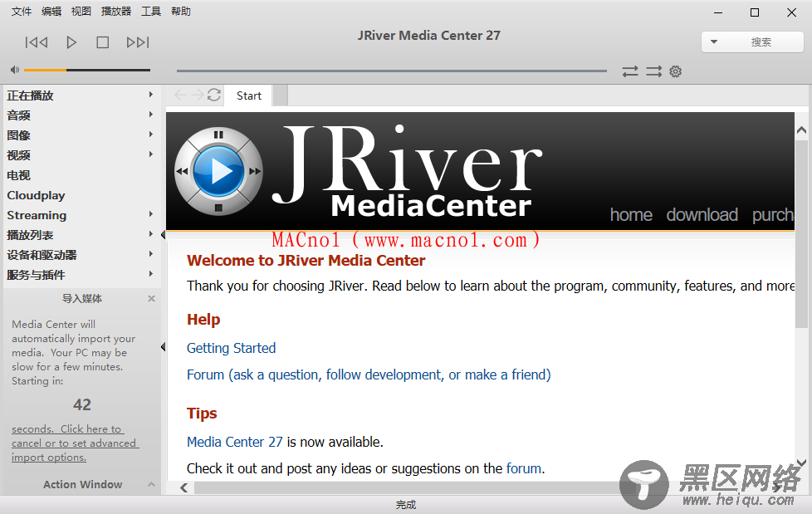
Task: Reload the page with refresh icon
Action: pyautogui.click(x=214, y=95)
